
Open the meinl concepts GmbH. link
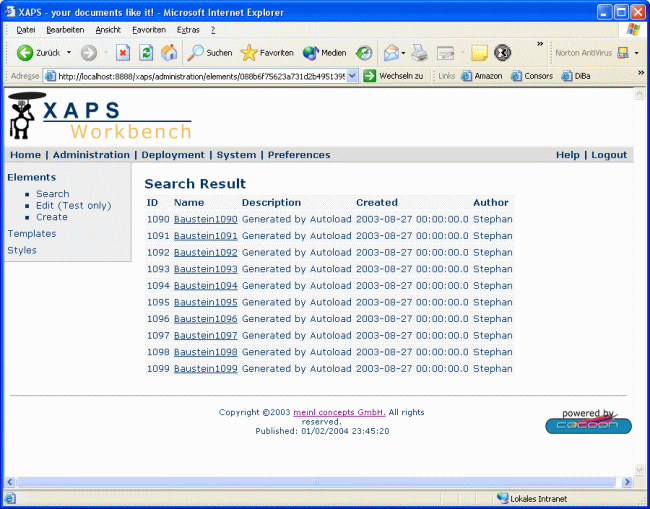(340, 412)
